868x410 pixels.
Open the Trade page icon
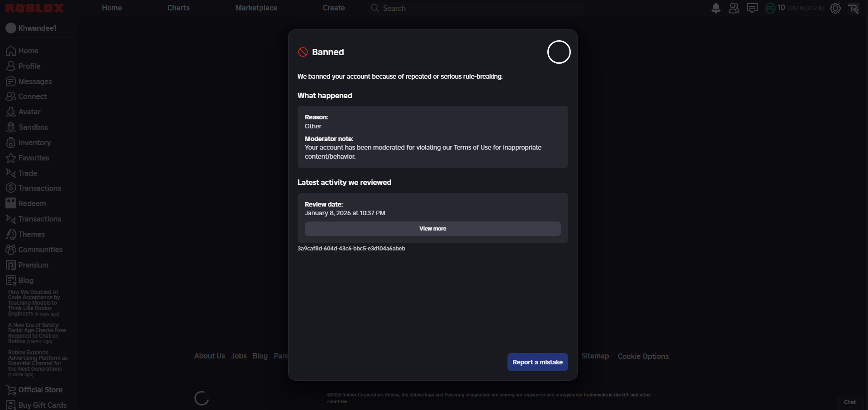(x=11, y=173)
